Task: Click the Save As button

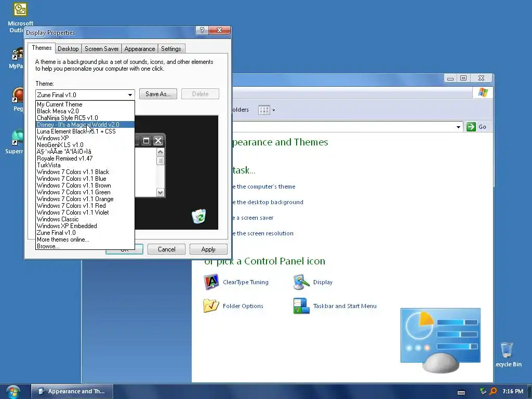Action: tap(158, 94)
